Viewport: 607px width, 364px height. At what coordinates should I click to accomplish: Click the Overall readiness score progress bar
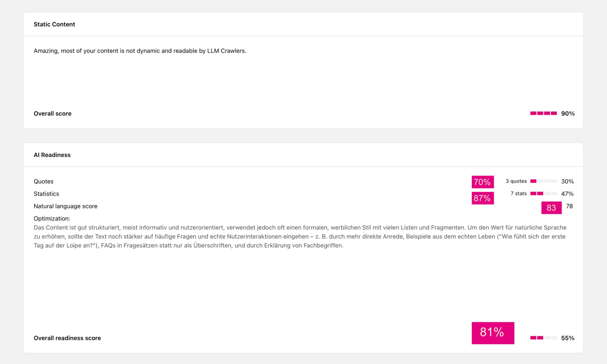point(543,338)
